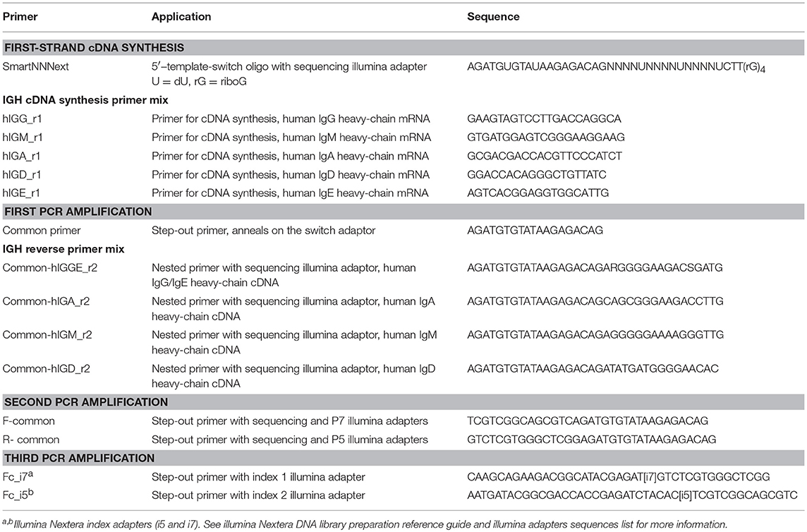
Task: Select the Common-hIGGE_r2 primer name
Action: (50, 268)
